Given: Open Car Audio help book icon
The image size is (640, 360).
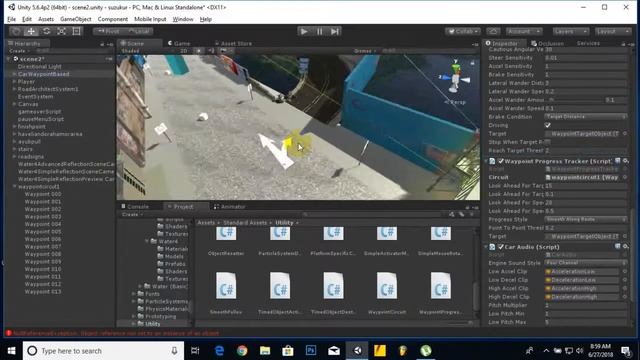Looking at the screenshot, I should [x=618, y=247].
